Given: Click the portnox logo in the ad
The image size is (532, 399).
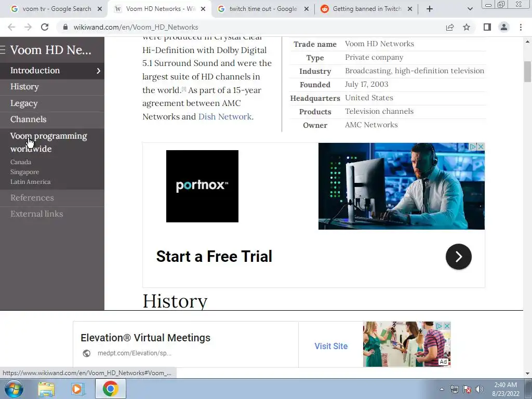Looking at the screenshot, I should (202, 186).
